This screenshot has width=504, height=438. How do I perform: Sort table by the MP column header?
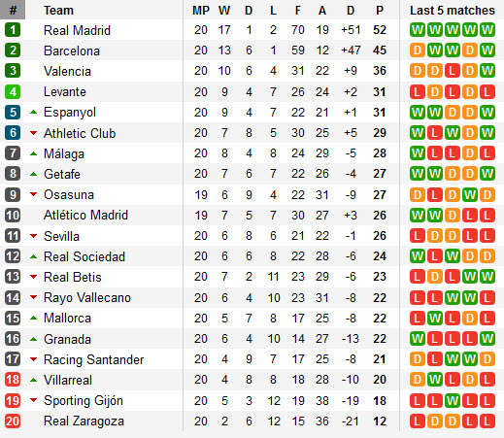[201, 11]
